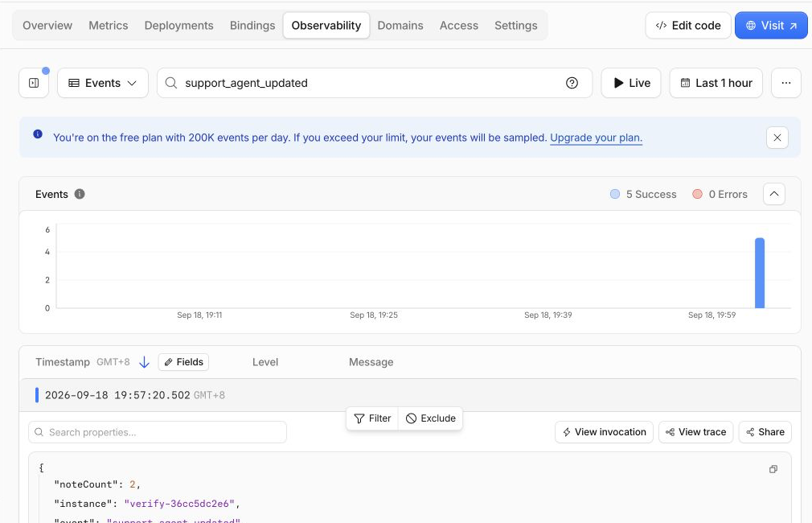Toggle the sidebar panel icon
Image resolution: width=812 pixels, height=523 pixels.
pos(34,83)
